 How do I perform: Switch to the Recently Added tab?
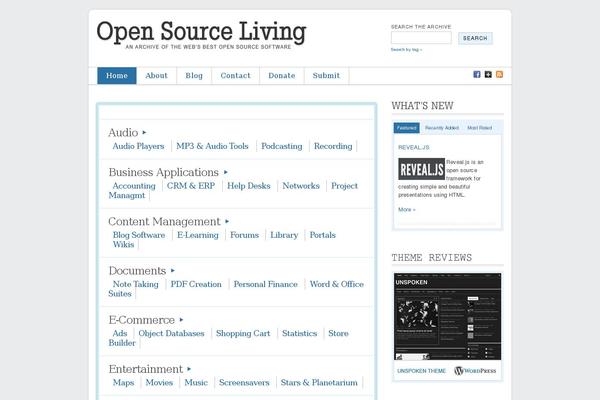point(442,128)
